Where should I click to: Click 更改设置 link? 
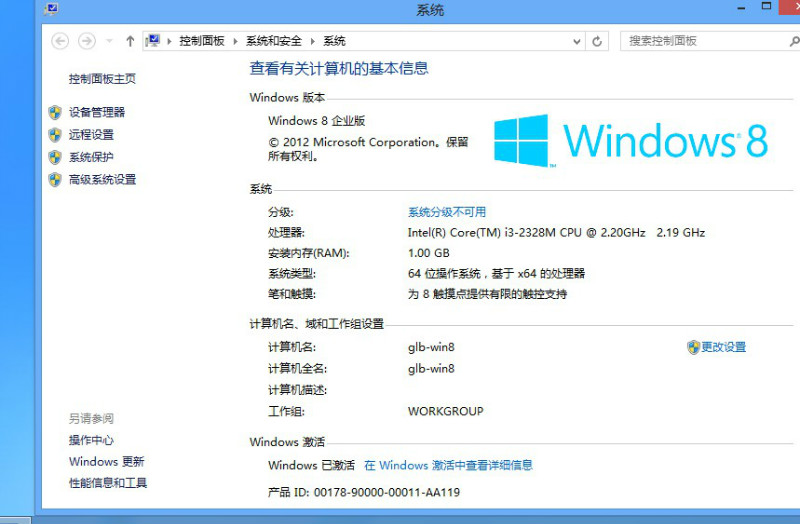(x=723, y=347)
